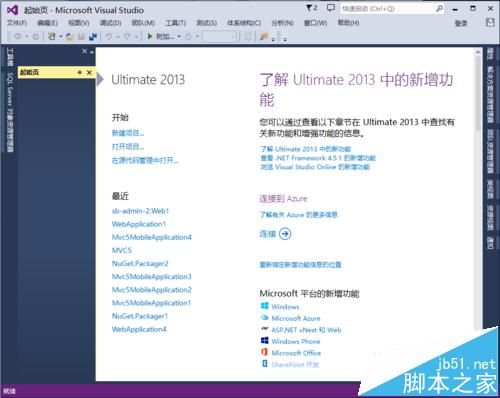
Task: Click the New Project toolbar icon
Action: (x=52, y=36)
